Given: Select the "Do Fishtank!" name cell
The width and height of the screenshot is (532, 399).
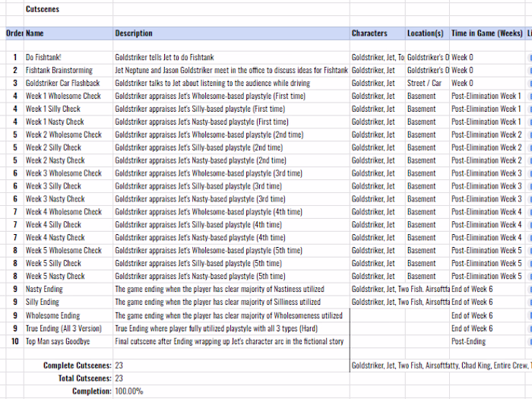Looking at the screenshot, I should (x=43, y=57).
